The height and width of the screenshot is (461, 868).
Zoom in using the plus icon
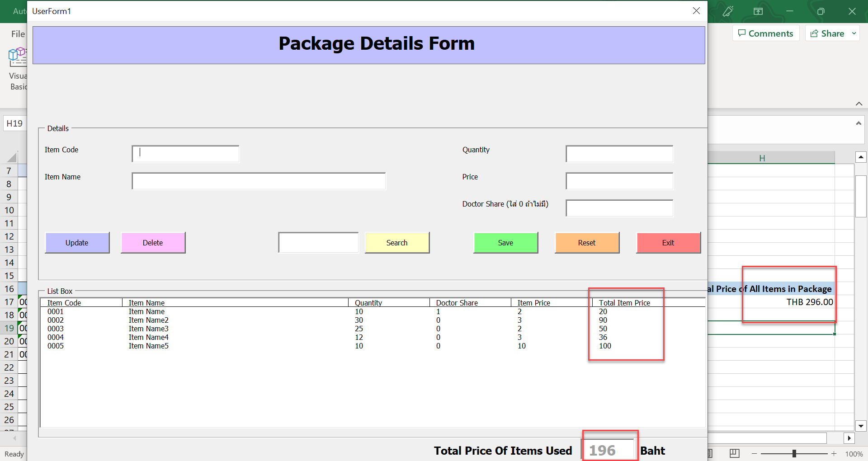pyautogui.click(x=834, y=454)
